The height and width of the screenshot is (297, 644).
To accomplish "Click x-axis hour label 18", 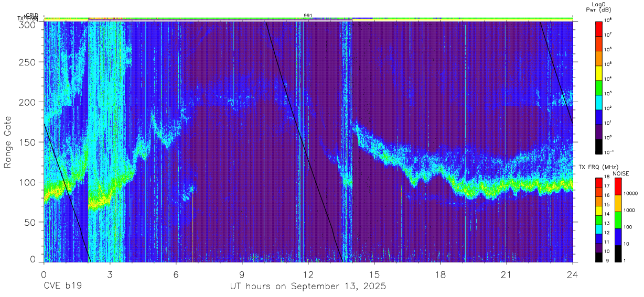I will (440, 274).
